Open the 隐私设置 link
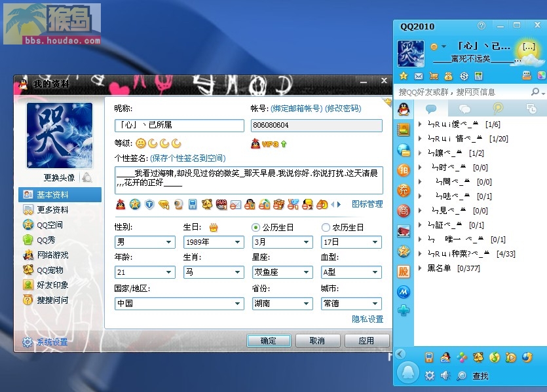This screenshot has width=547, height=392. [x=368, y=319]
